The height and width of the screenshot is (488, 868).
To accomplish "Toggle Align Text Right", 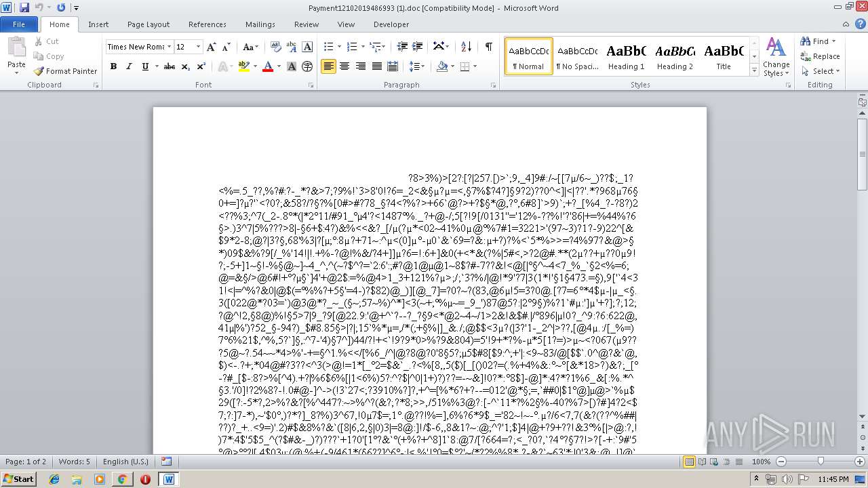I will pyautogui.click(x=360, y=66).
